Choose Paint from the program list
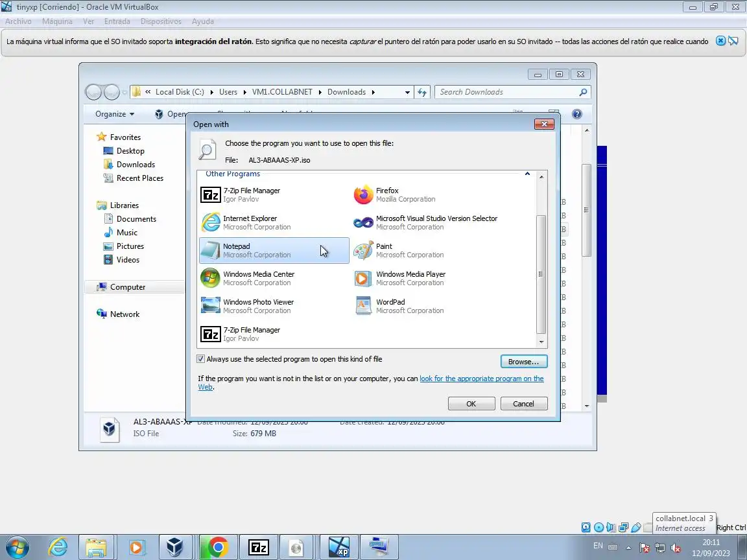 [x=427, y=250]
